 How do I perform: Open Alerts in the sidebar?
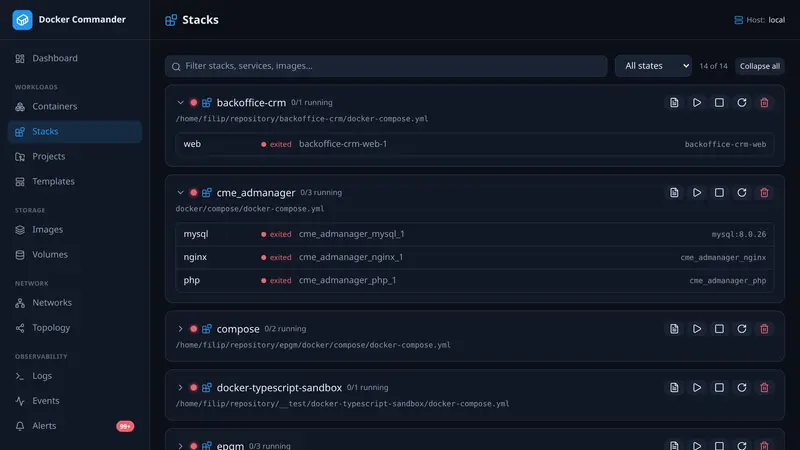(x=74, y=426)
